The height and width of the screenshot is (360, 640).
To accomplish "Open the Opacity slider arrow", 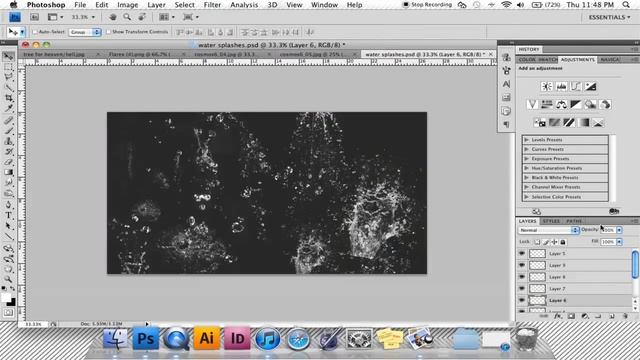I will point(619,230).
